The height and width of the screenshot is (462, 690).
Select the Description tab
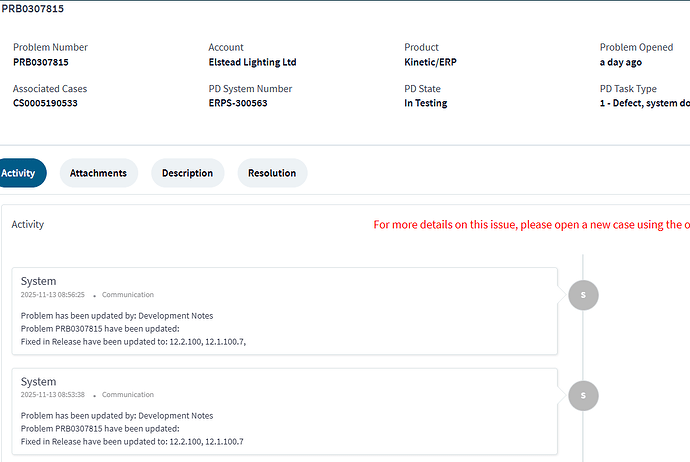pyautogui.click(x=188, y=173)
